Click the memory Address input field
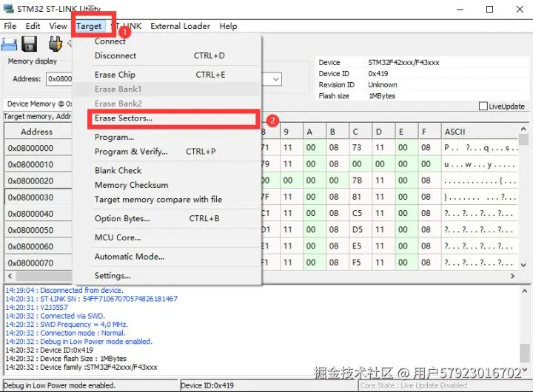 [59, 79]
